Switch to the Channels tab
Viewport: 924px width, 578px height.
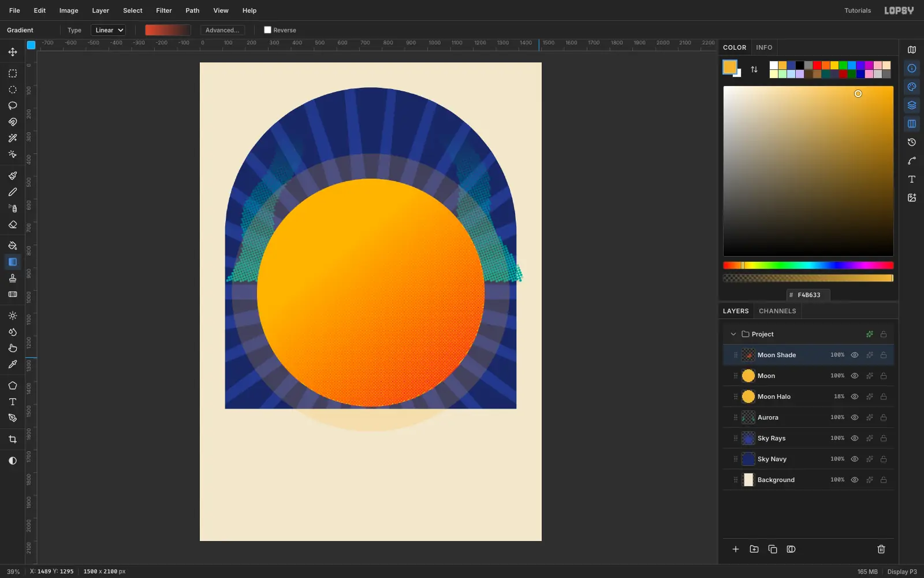pyautogui.click(x=777, y=311)
